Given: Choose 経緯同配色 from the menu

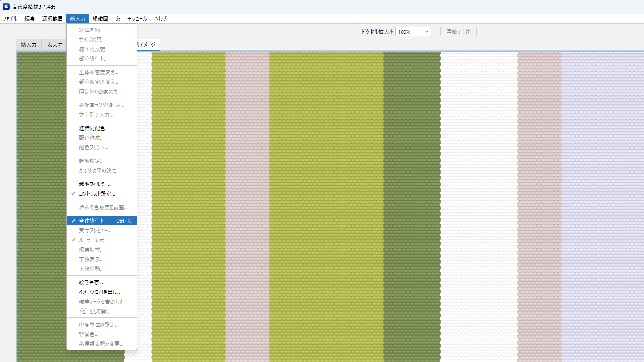Looking at the screenshot, I should point(92,128).
